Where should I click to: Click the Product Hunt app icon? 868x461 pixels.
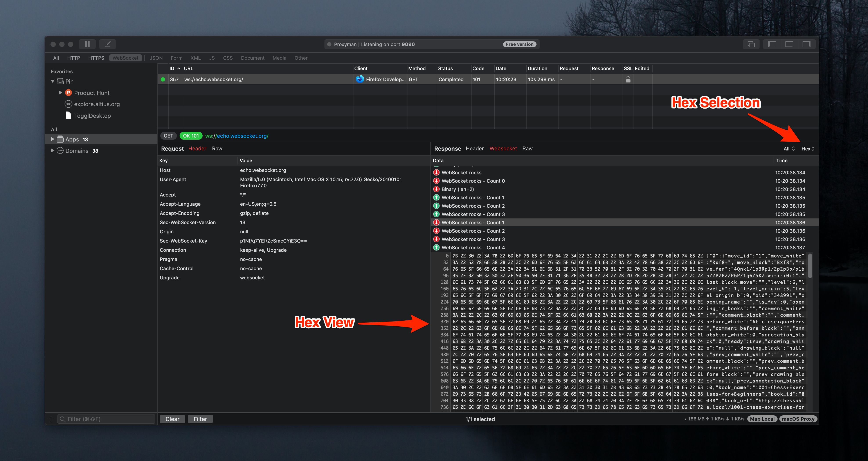[x=68, y=93]
